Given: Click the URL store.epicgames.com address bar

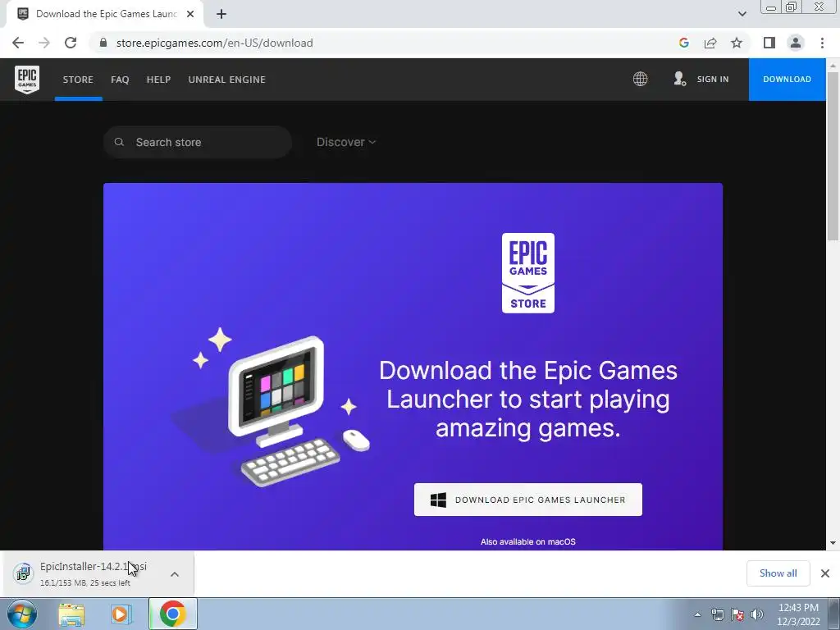Looking at the screenshot, I should click(x=214, y=43).
